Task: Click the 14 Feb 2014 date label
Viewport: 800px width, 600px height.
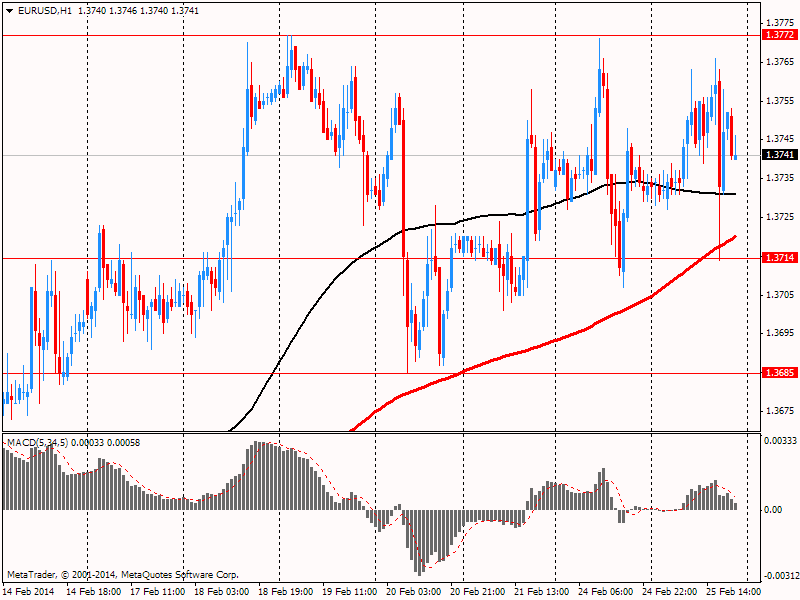Action: coord(30,592)
